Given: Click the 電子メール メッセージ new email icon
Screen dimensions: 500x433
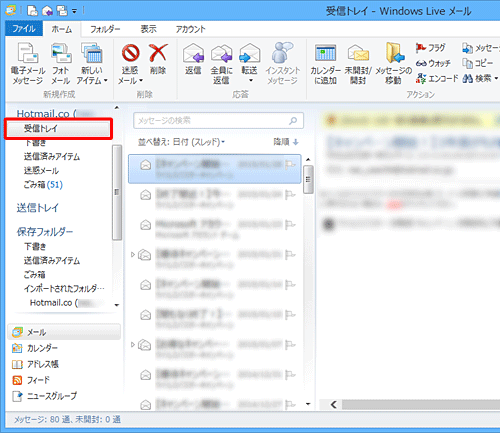Looking at the screenshot, I should click(27, 53).
